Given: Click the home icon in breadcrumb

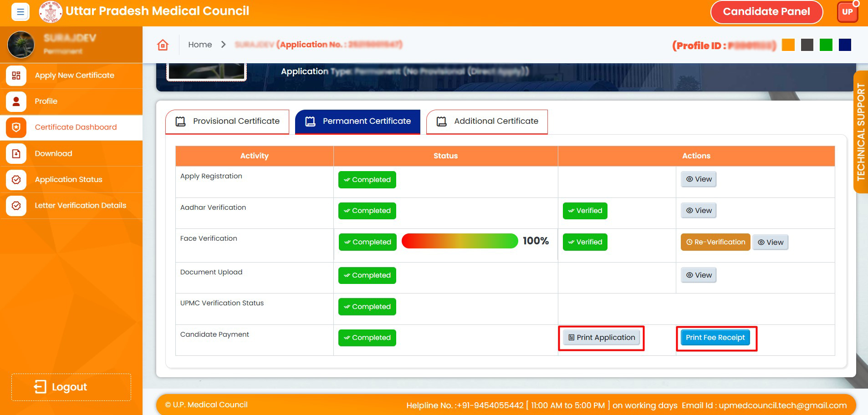Looking at the screenshot, I should point(163,45).
